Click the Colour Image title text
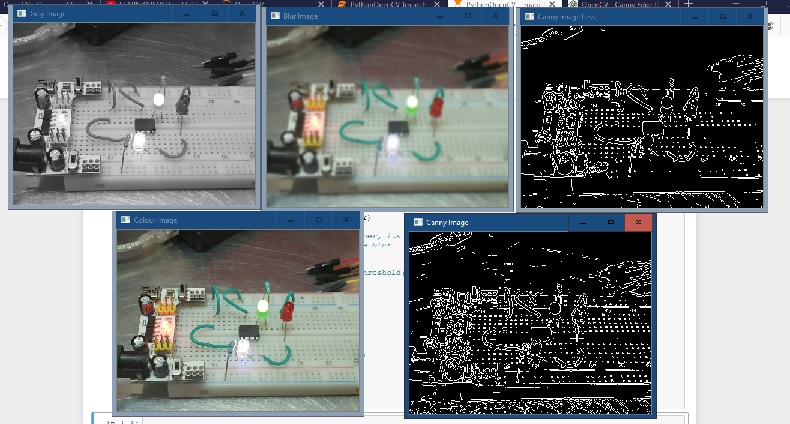790x424 pixels. pyautogui.click(x=155, y=220)
